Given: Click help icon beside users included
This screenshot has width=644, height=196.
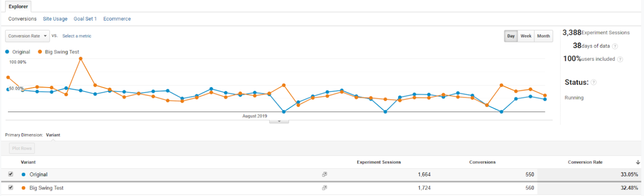Looking at the screenshot, I should (x=620, y=59).
